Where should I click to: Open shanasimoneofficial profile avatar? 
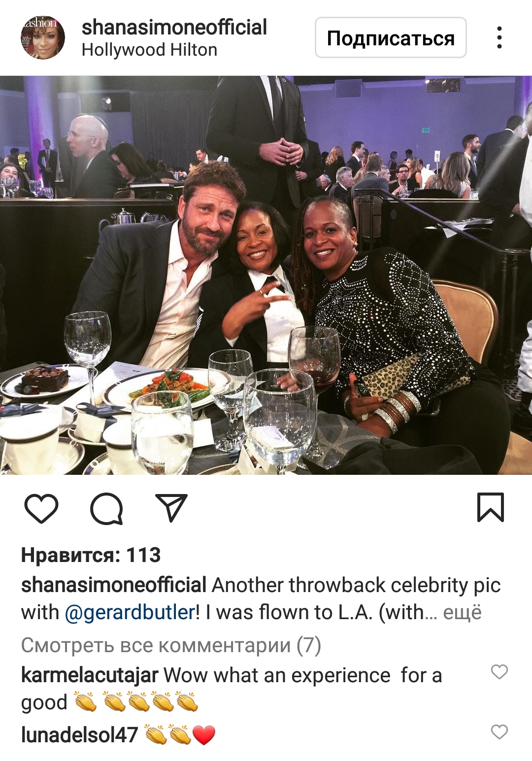coord(43,38)
